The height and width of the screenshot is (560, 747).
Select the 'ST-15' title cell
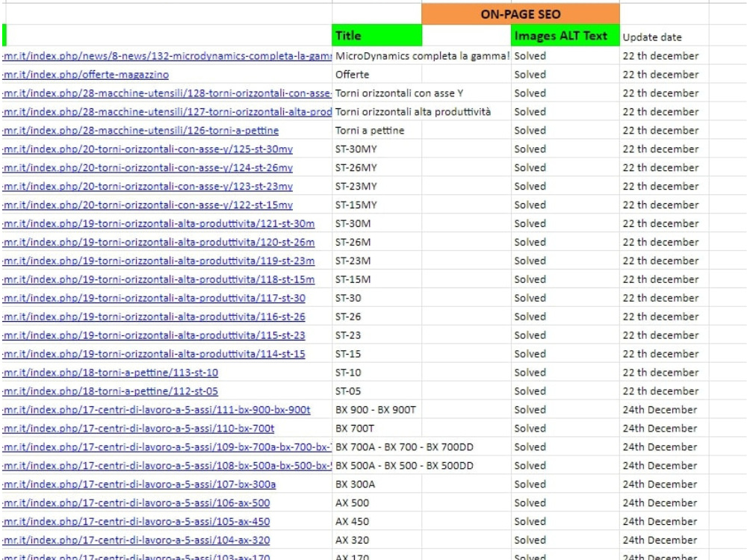376,354
